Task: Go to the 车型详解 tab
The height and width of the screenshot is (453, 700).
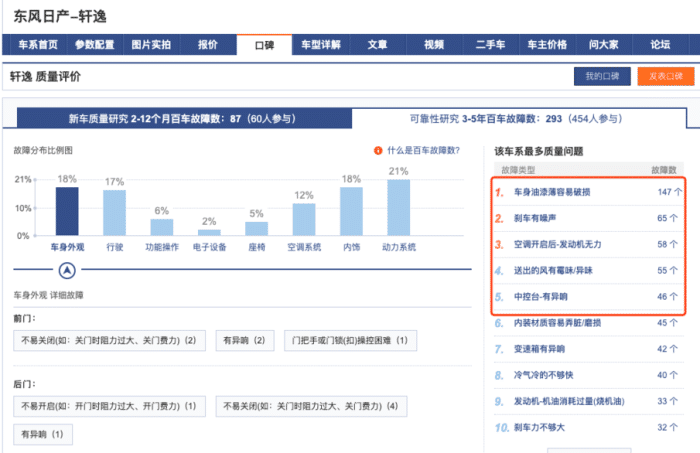Action: coord(321,45)
